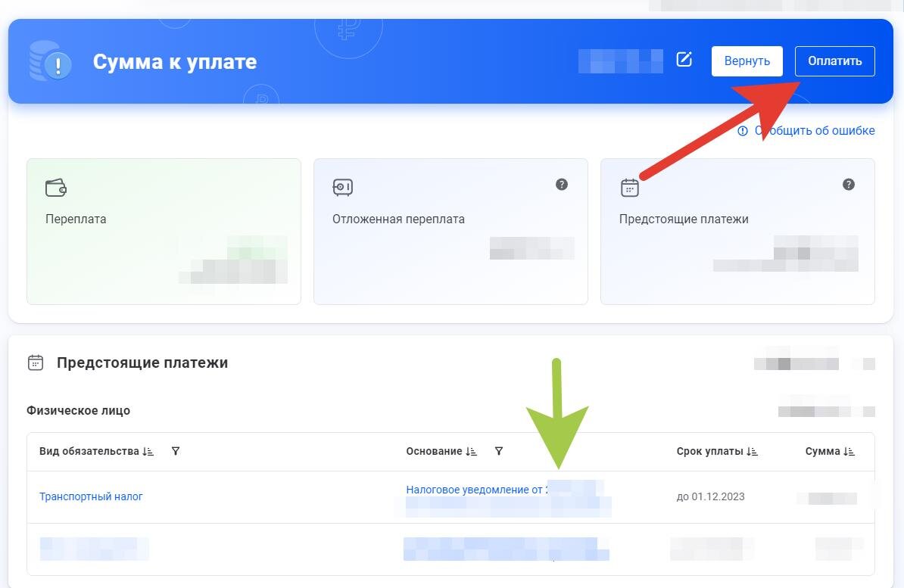Open the help tooltip on Предстоящие платежи card
Screen dimensions: 904x588
(x=849, y=184)
